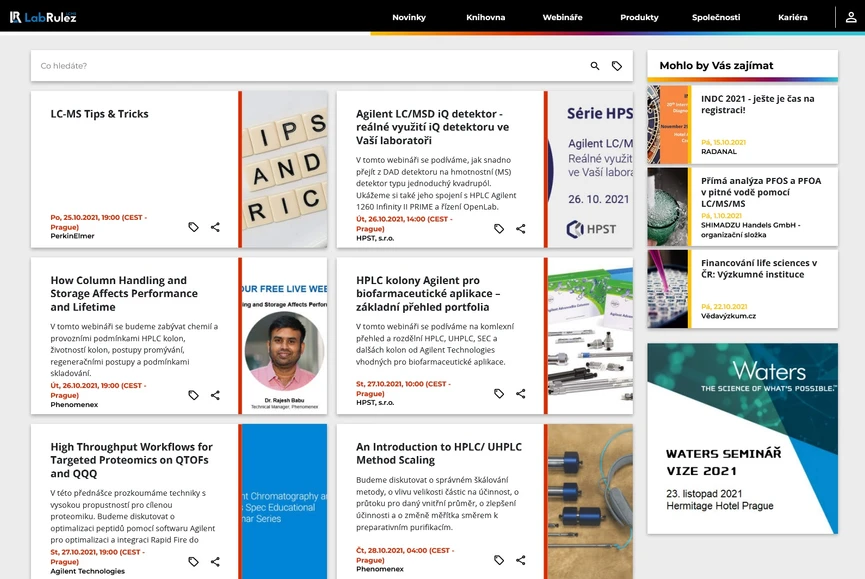
Task: Share the How Column Handling webinar
Action: coord(215,395)
